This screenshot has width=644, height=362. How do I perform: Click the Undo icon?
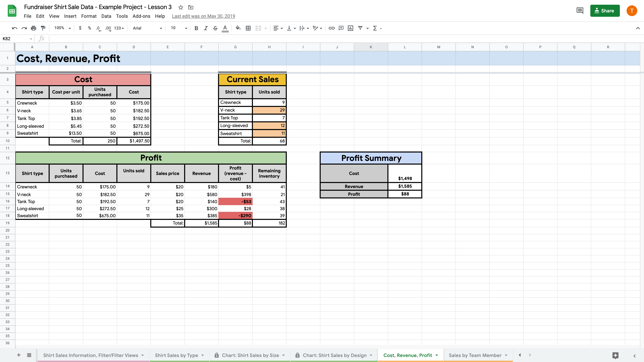click(14, 28)
